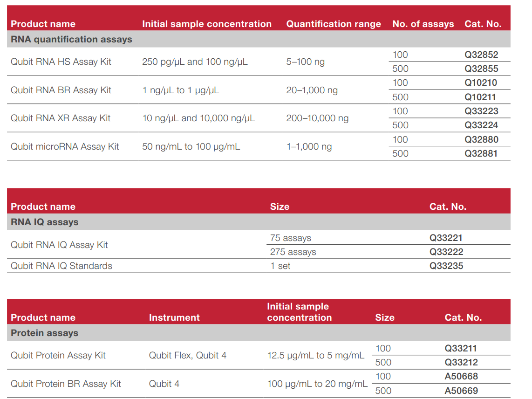Viewport: 532px width, 399px height.
Task: Click catalog number Q33212
Action: pos(461,362)
